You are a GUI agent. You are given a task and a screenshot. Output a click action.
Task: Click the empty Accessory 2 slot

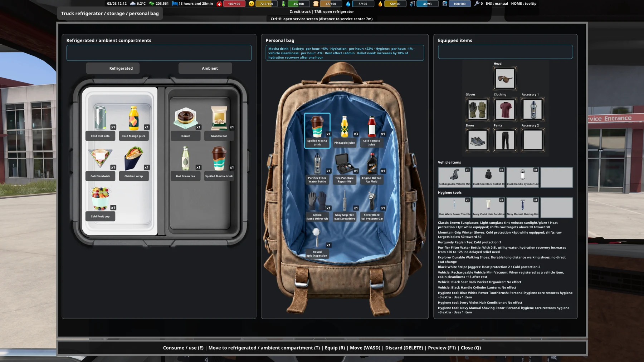click(x=533, y=140)
